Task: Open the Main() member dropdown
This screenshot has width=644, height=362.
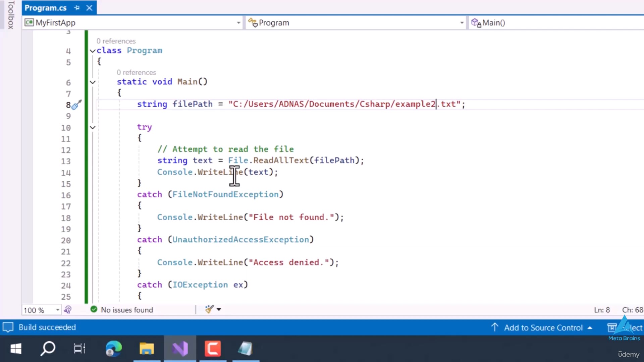Action: (556, 22)
